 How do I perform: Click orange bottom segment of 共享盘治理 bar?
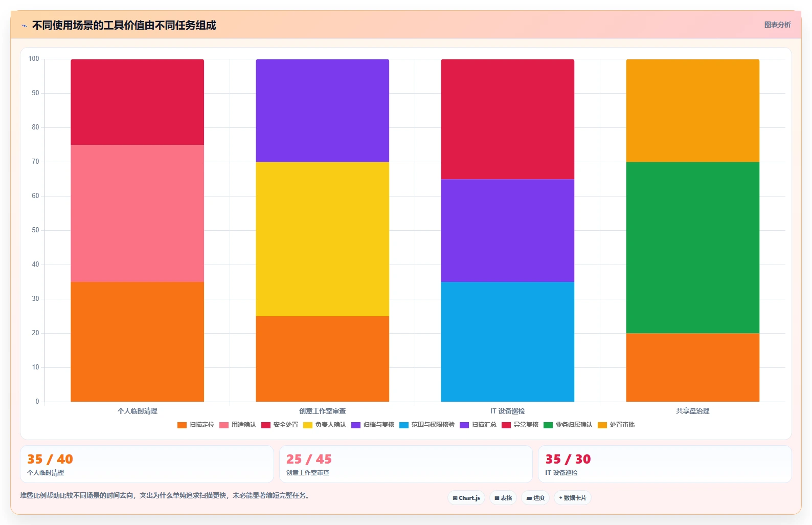[x=692, y=367]
